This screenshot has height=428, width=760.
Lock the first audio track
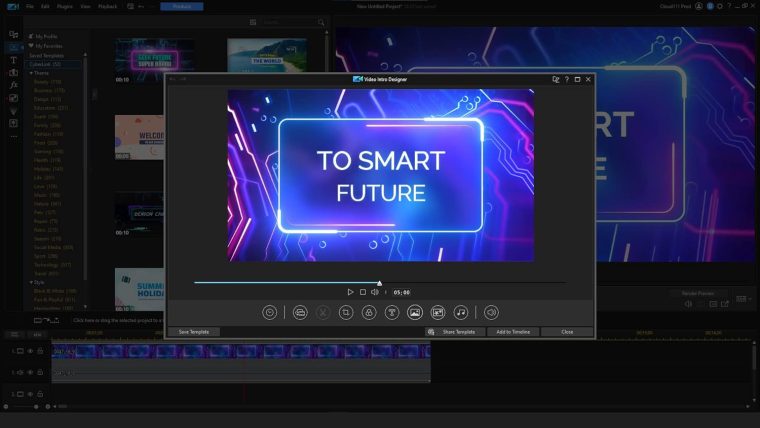click(40, 372)
